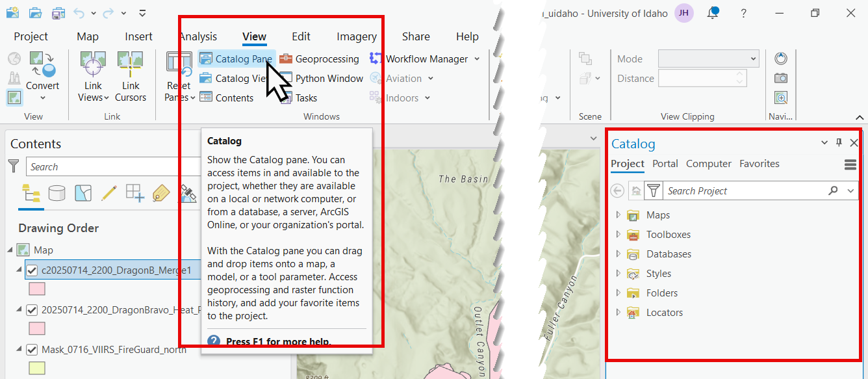This screenshot has height=379, width=868.
Task: Click the Search Project input field
Action: click(745, 190)
